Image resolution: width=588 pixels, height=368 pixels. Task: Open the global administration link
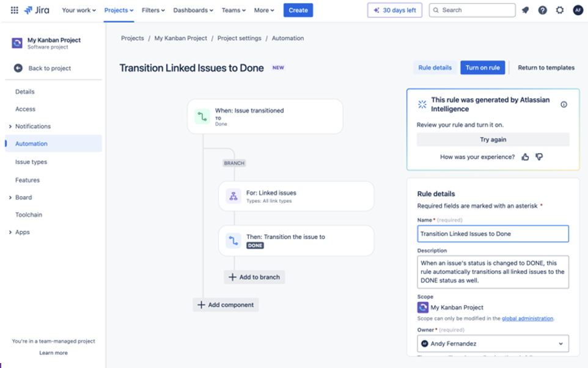[x=527, y=318]
